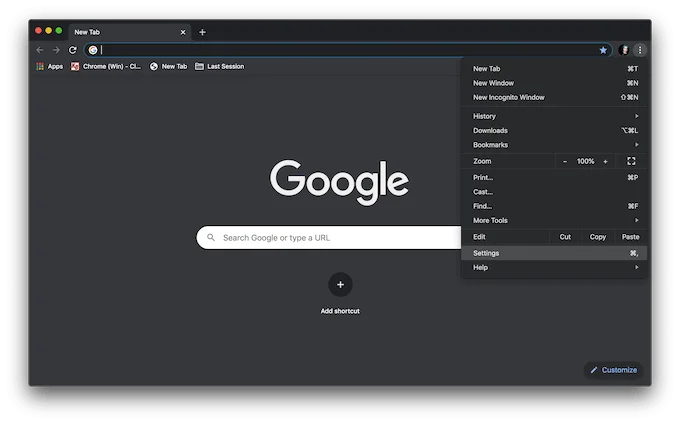Expand the Bookmarks submenu
Image resolution: width=680 pixels, height=424 pixels.
[554, 145]
